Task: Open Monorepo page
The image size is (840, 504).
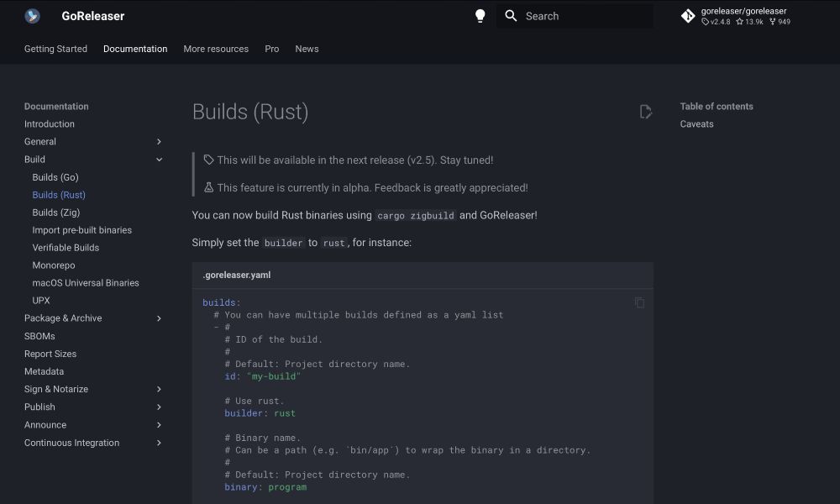Action: (x=54, y=265)
